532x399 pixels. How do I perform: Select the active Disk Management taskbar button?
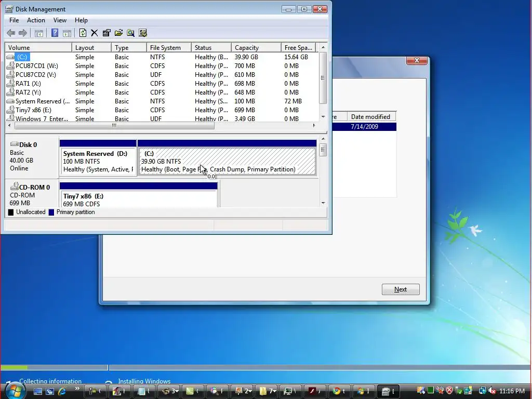click(388, 391)
